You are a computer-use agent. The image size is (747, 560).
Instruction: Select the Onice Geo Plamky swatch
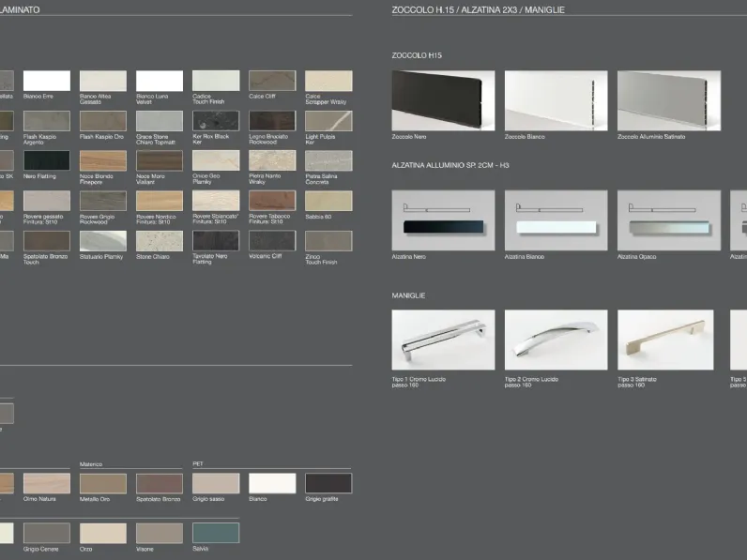click(216, 161)
